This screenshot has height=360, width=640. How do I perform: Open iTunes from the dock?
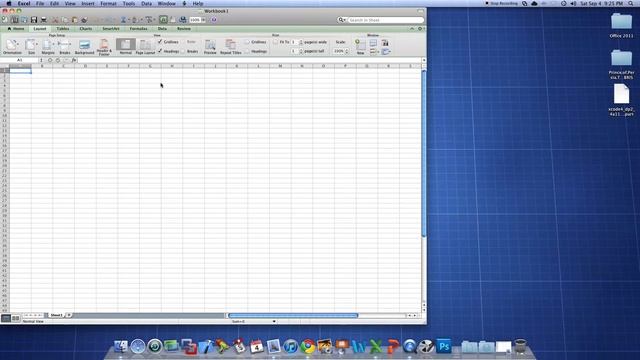click(x=291, y=346)
